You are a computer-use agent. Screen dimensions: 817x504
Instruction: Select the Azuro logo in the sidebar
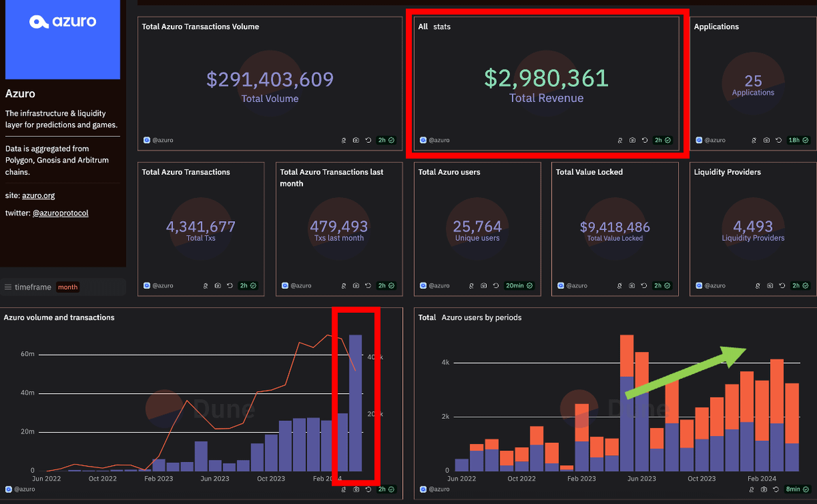(x=62, y=39)
